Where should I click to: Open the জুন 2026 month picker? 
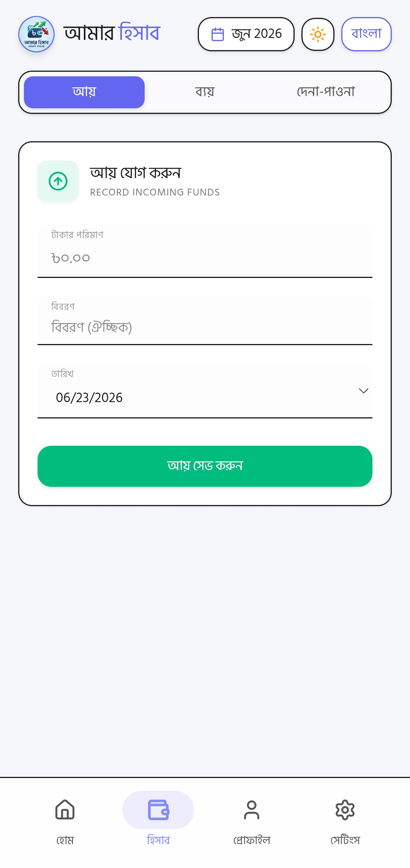[x=246, y=34]
